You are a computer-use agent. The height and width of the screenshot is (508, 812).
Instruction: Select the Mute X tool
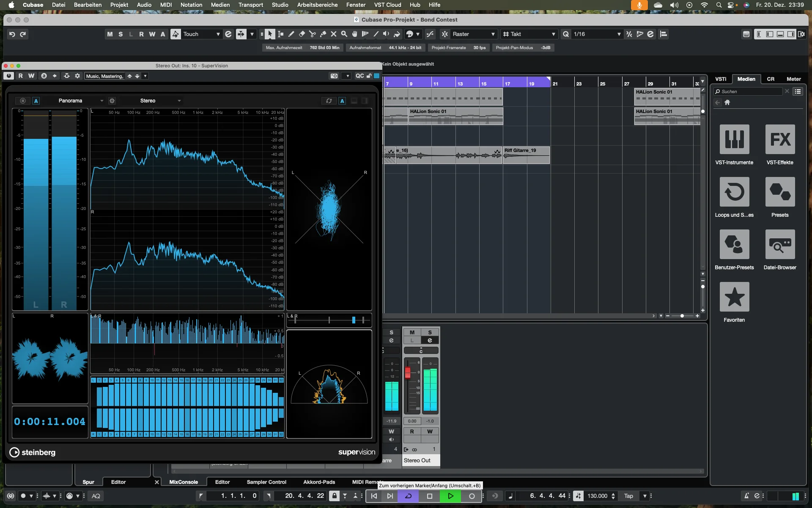coord(333,34)
